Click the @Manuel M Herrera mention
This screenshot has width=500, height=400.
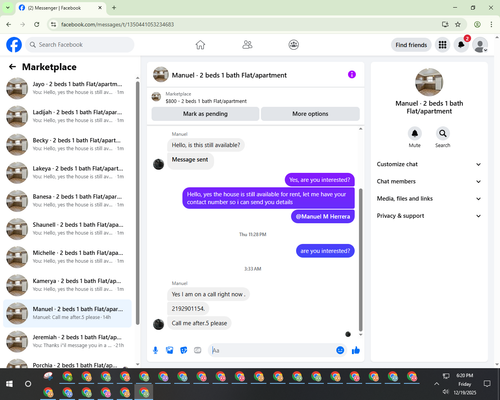[323, 217]
